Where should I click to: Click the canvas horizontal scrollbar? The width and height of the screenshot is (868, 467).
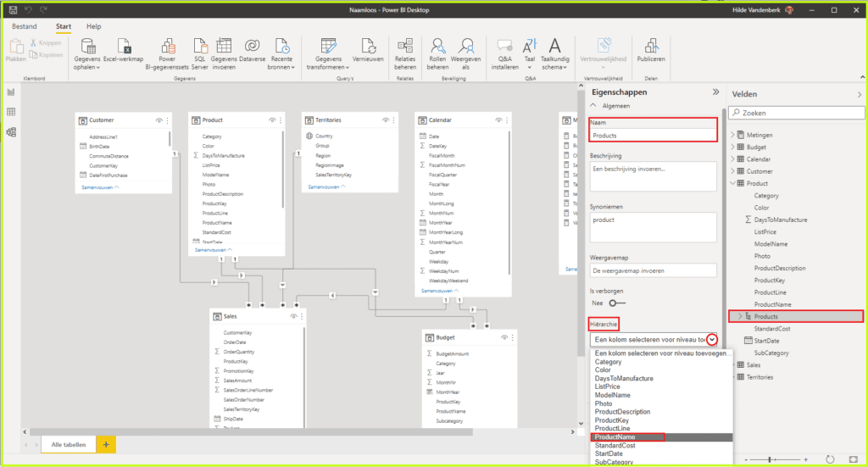251,431
